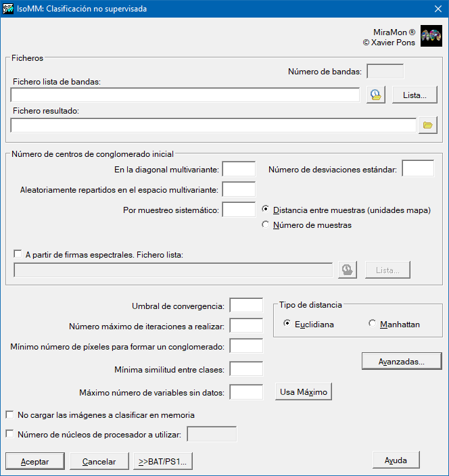Open Avanzadas... advanced options
This screenshot has height=476, width=449.
(401, 362)
